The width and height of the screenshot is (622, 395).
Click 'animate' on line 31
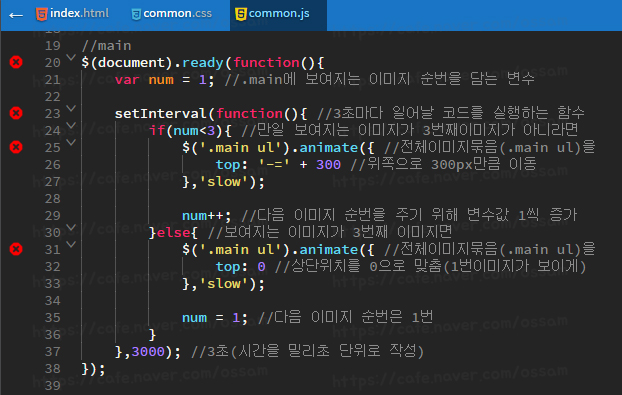coord(329,250)
